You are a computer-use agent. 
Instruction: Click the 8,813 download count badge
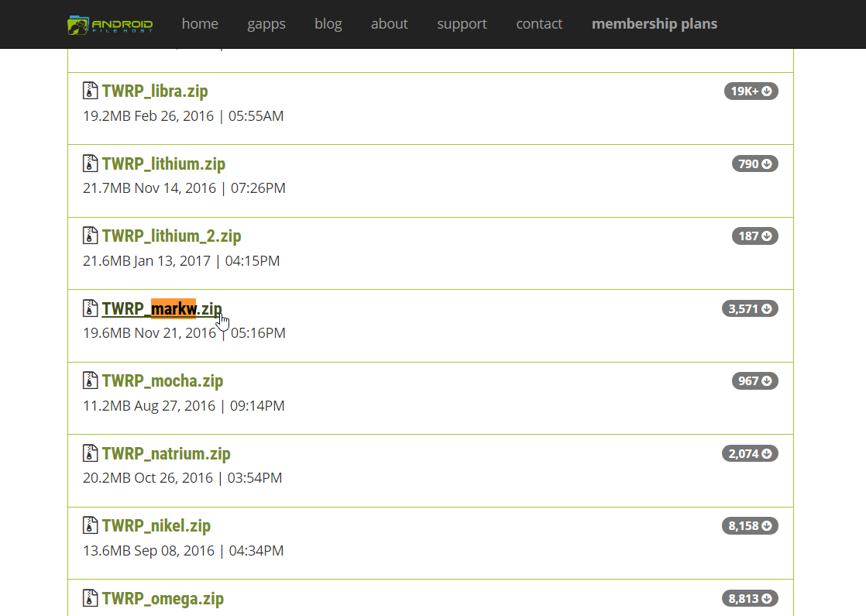point(750,598)
